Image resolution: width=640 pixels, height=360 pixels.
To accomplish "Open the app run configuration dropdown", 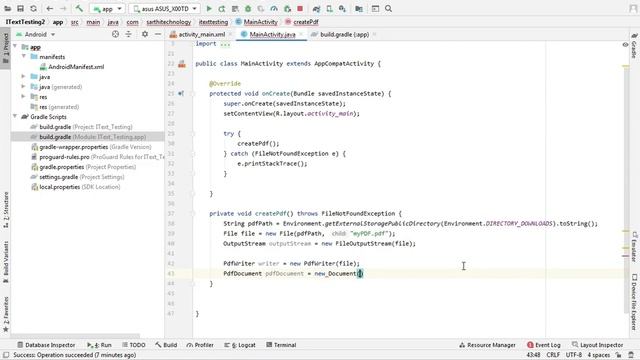I will (107, 9).
